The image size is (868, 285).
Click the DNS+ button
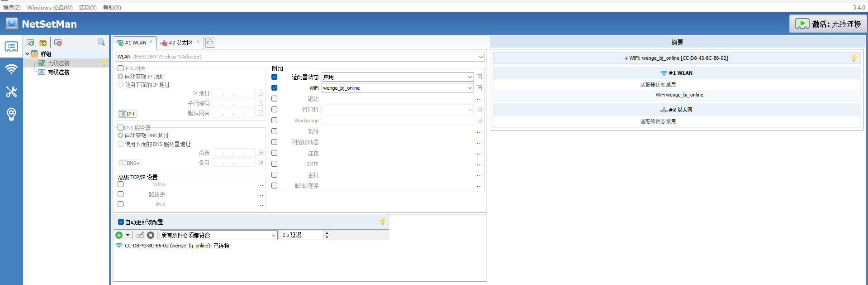point(130,163)
